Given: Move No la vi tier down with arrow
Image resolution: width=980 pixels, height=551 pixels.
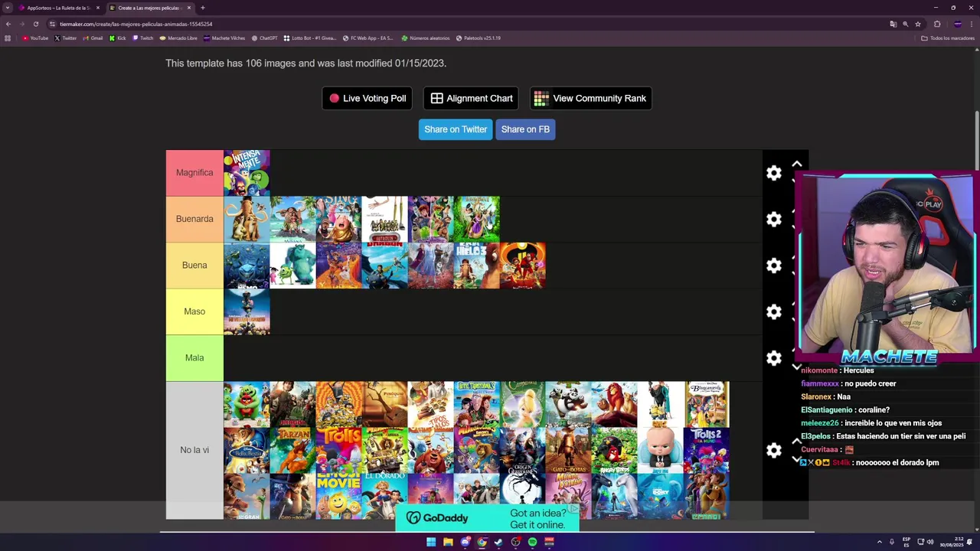Looking at the screenshot, I should [797, 459].
